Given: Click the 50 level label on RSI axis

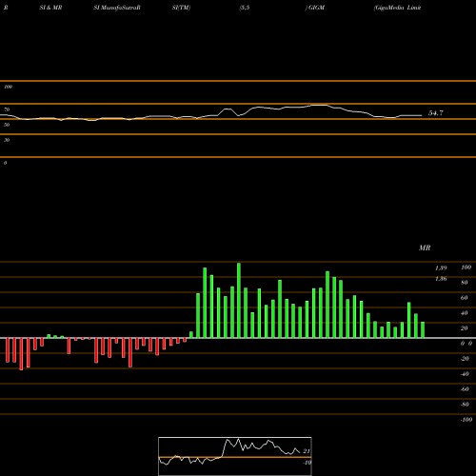Looking at the screenshot, I should (x=7, y=125).
